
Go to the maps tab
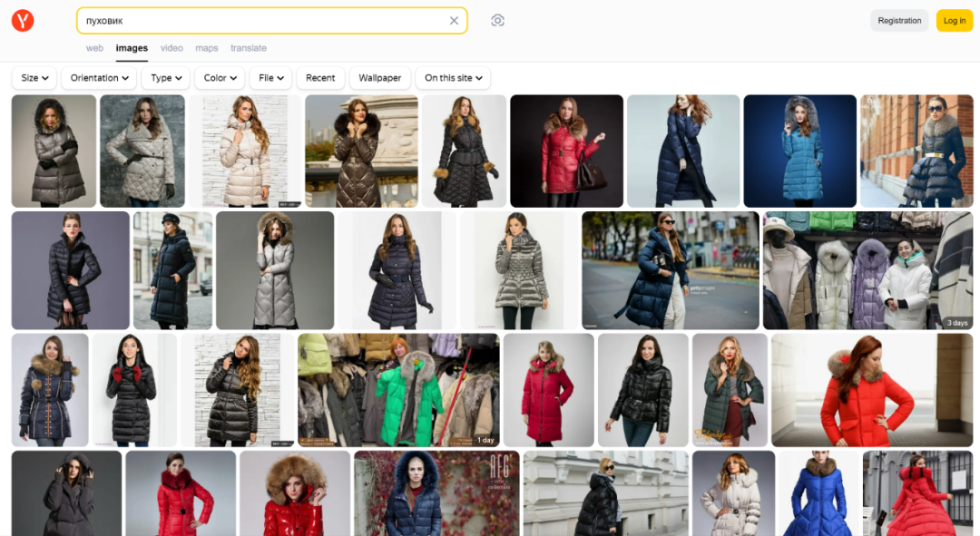click(x=207, y=48)
